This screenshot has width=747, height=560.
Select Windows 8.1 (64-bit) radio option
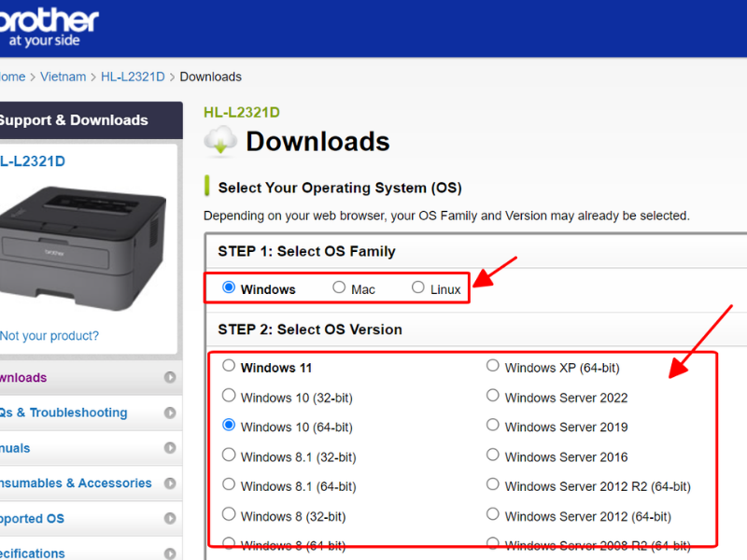(x=229, y=485)
